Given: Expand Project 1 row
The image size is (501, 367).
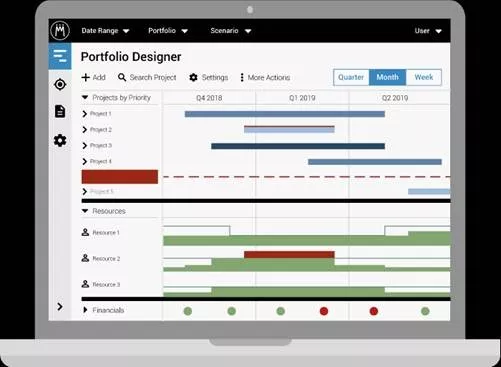Looking at the screenshot, I should (x=85, y=114).
